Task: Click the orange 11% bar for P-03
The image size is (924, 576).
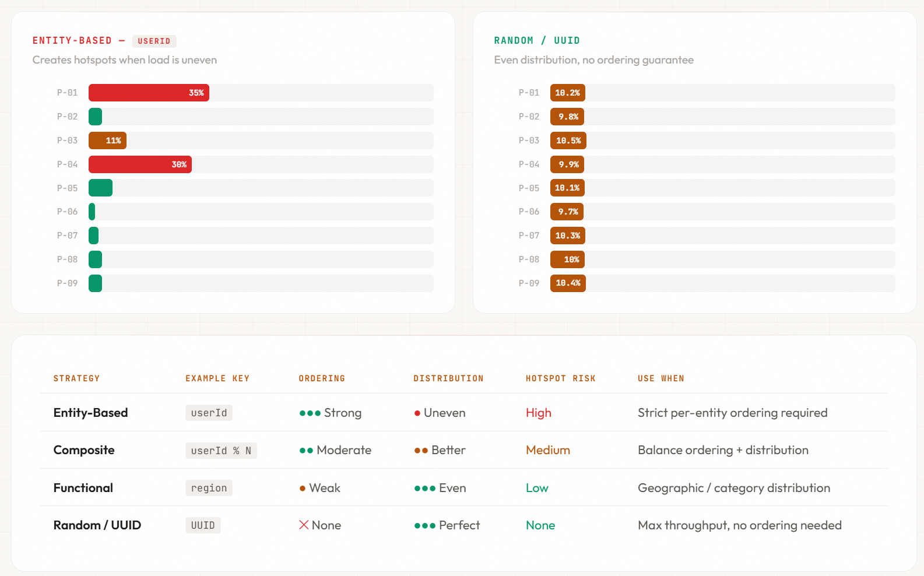Action: 107,141
